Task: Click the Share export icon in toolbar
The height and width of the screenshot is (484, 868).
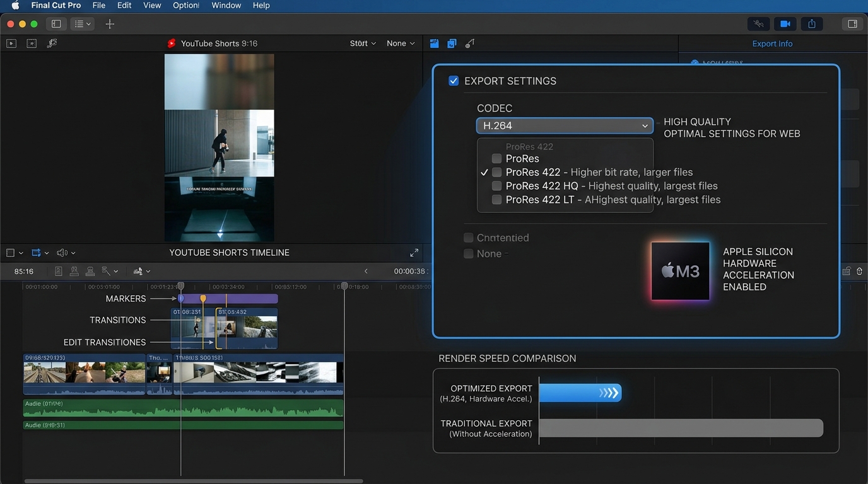Action: click(x=812, y=24)
